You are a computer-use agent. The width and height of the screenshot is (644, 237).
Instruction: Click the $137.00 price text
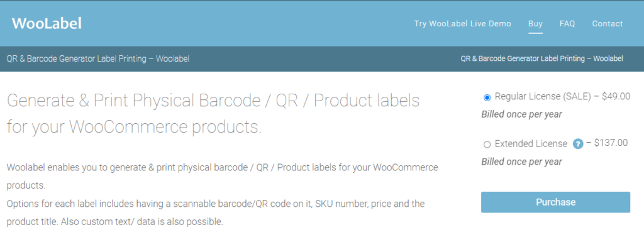(611, 143)
